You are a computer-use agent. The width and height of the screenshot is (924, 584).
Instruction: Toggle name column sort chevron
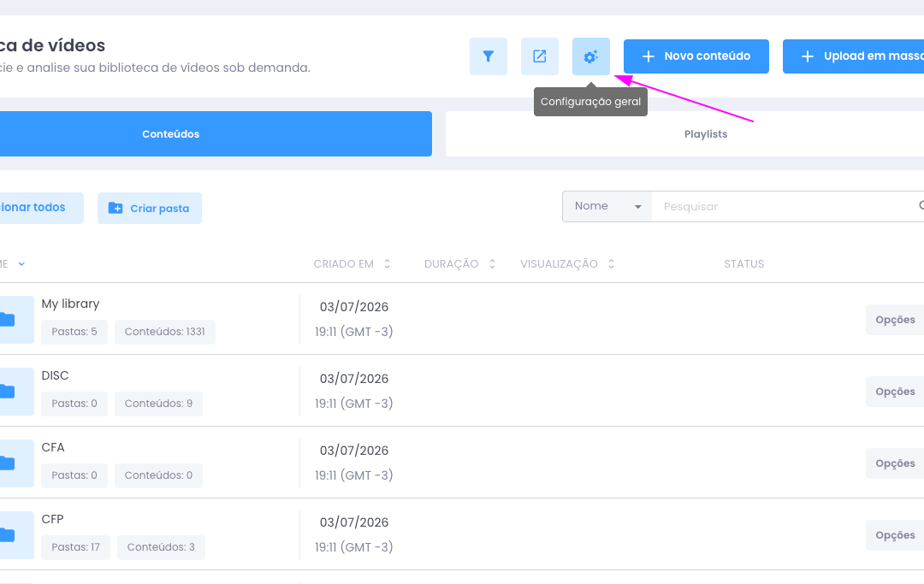(21, 263)
